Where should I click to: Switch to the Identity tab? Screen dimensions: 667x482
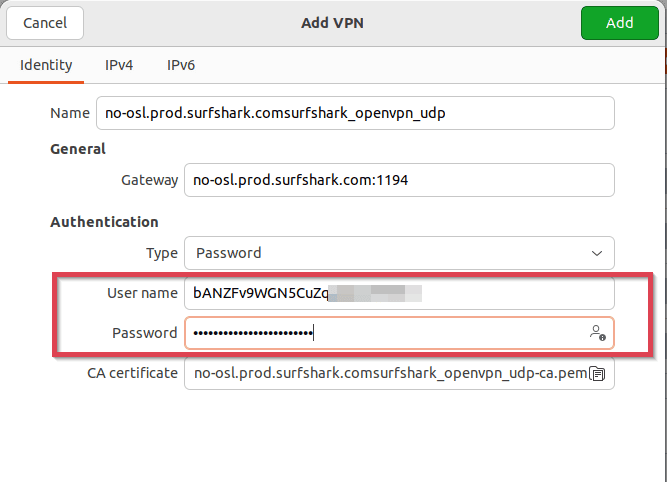46,65
